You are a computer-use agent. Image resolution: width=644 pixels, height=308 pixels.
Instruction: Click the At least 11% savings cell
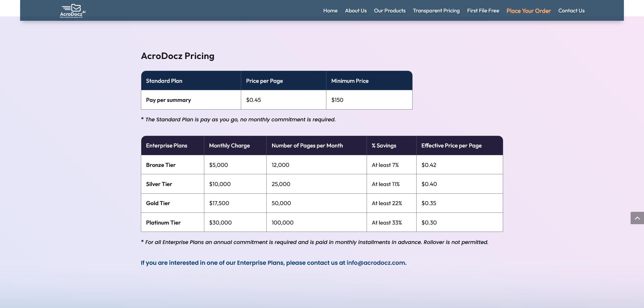(391, 184)
